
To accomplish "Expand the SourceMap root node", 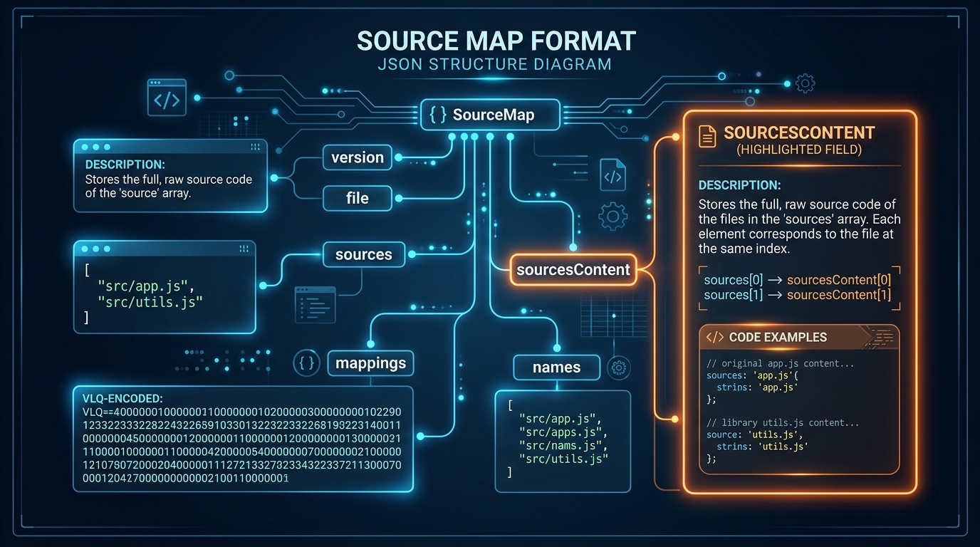I will [490, 114].
